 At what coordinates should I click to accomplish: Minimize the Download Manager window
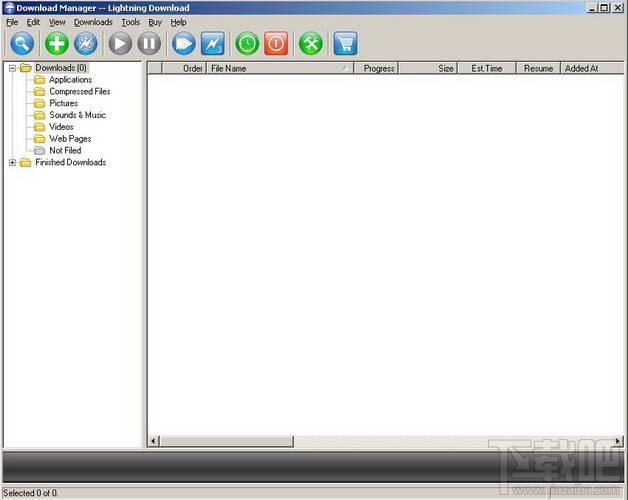tap(592, 8)
